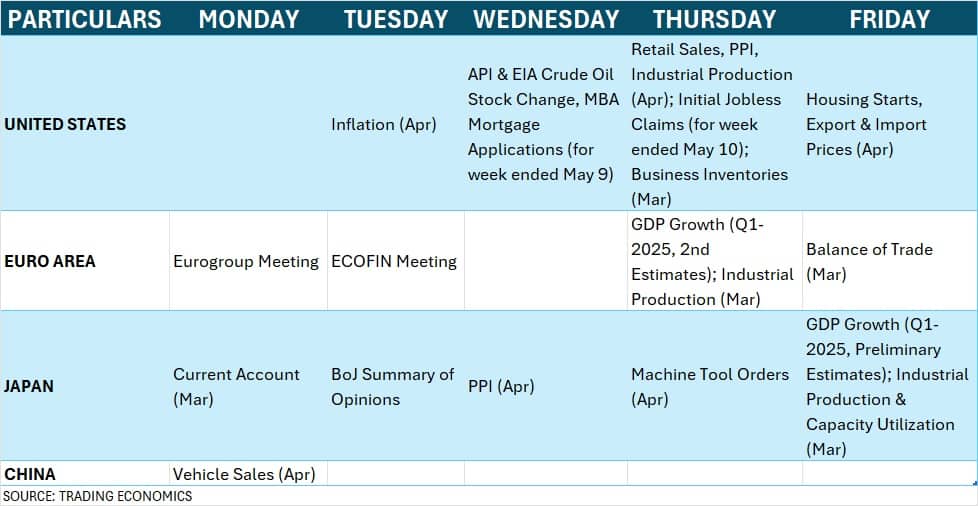
Task: Click the UNITED STATES row label
Action: [x=65, y=124]
